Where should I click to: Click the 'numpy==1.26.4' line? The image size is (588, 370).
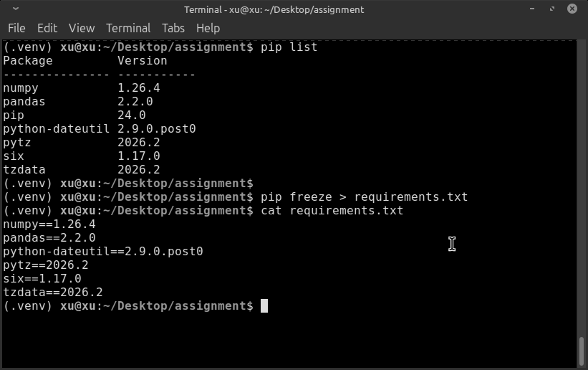pos(49,224)
